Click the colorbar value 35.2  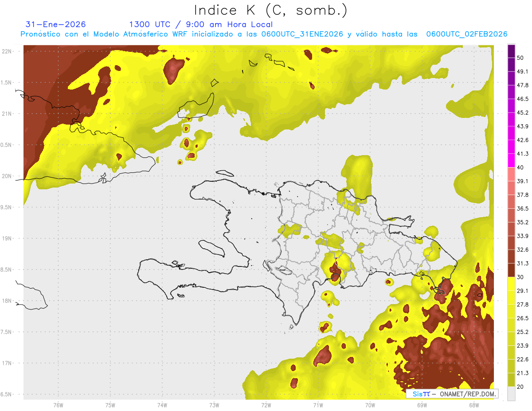click(523, 222)
